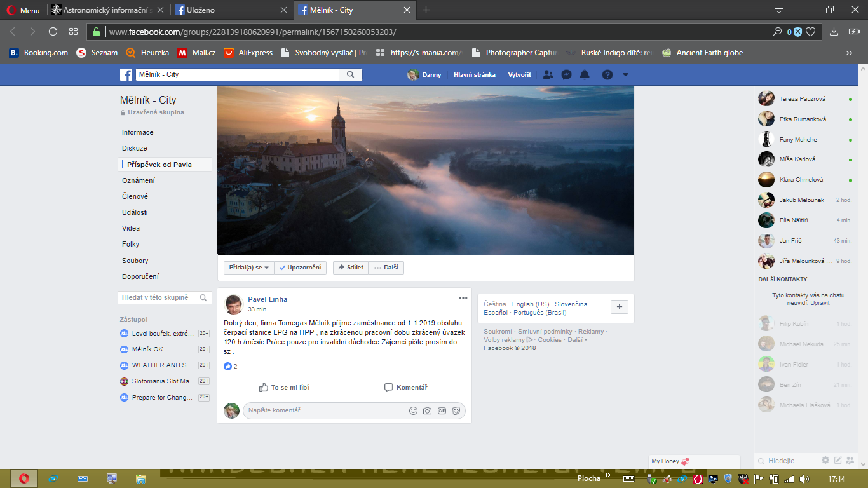Image resolution: width=868 pixels, height=488 pixels.
Task: Expand the hidden bookmarks chevron
Action: (849, 53)
